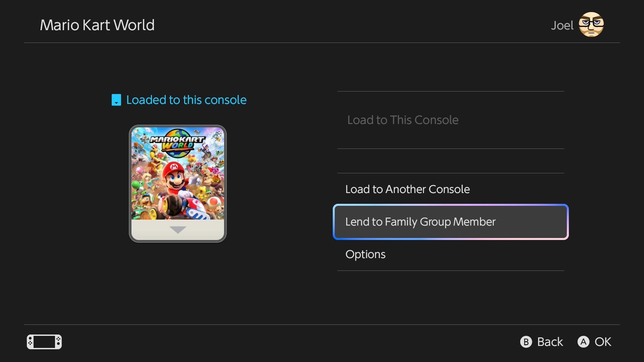Click the controller icon in the footer
Viewport: 644px width, 362px height.
(x=44, y=342)
